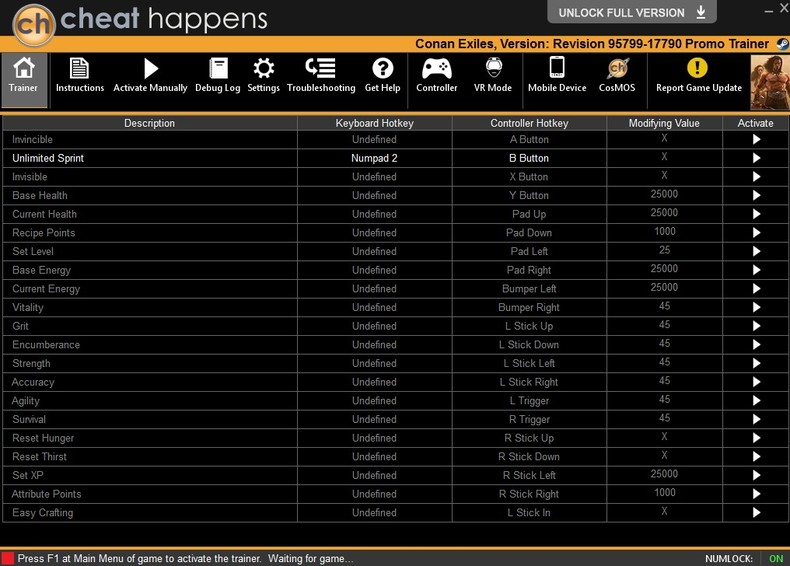790x566 pixels.
Task: Minimize the trainer window
Action: point(768,11)
